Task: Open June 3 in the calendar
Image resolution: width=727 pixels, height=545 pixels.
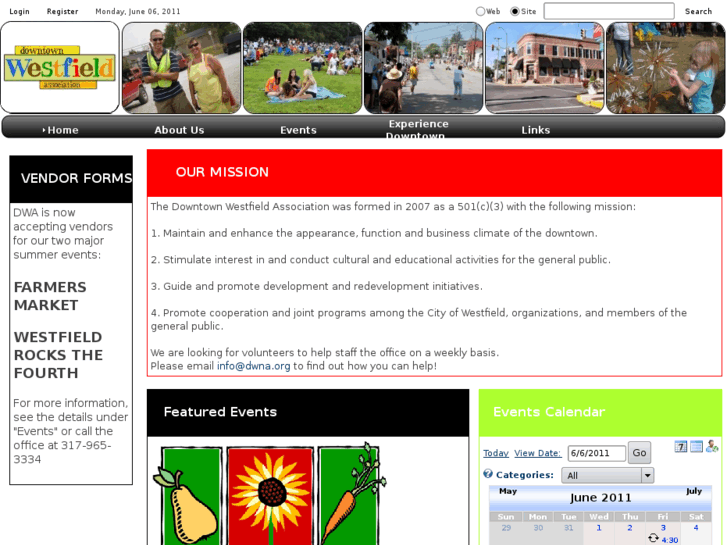Action: pyautogui.click(x=663, y=528)
